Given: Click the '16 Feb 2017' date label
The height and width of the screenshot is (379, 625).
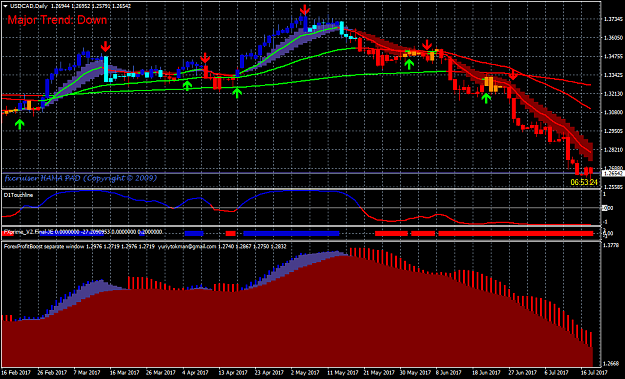Looking at the screenshot, I should coord(17,373).
